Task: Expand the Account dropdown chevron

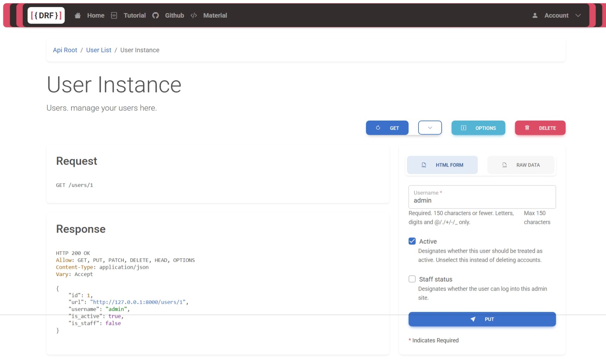Action: pyautogui.click(x=578, y=16)
